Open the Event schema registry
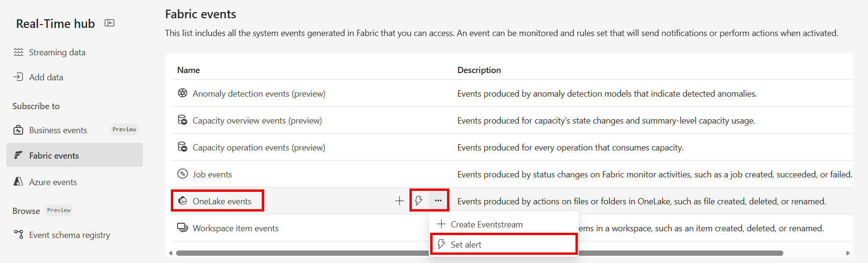868x263 pixels. 69,235
